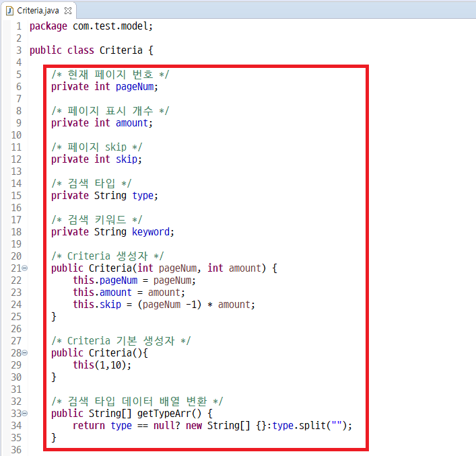Image resolution: width=476 pixels, height=456 pixels.
Task: Click 'this.skip = (pageNum -1) * amount;' line
Action: click(x=164, y=305)
